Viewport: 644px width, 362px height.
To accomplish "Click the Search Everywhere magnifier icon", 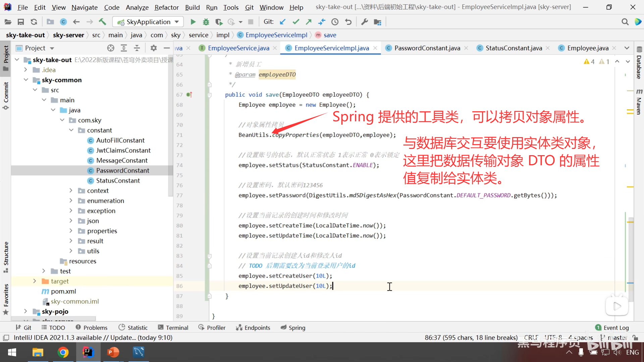I will 625,22.
